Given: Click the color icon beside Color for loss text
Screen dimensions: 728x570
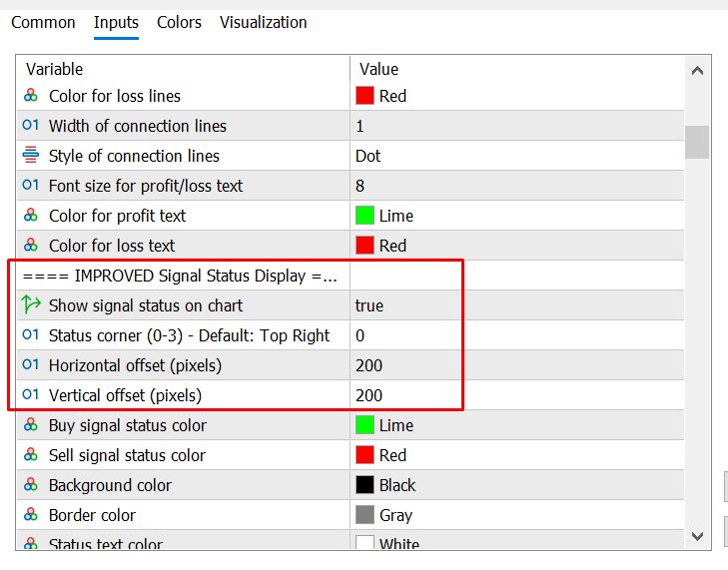Looking at the screenshot, I should pos(31,246).
